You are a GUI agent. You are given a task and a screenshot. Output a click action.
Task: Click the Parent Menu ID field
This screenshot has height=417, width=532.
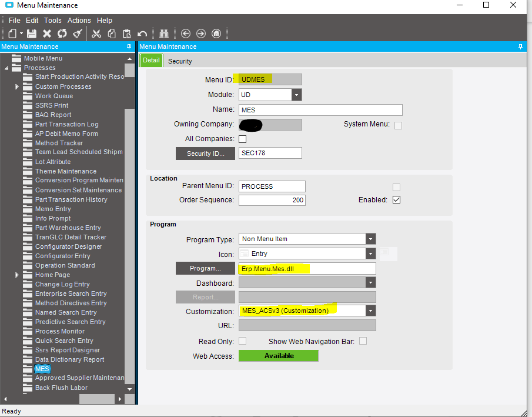point(272,186)
